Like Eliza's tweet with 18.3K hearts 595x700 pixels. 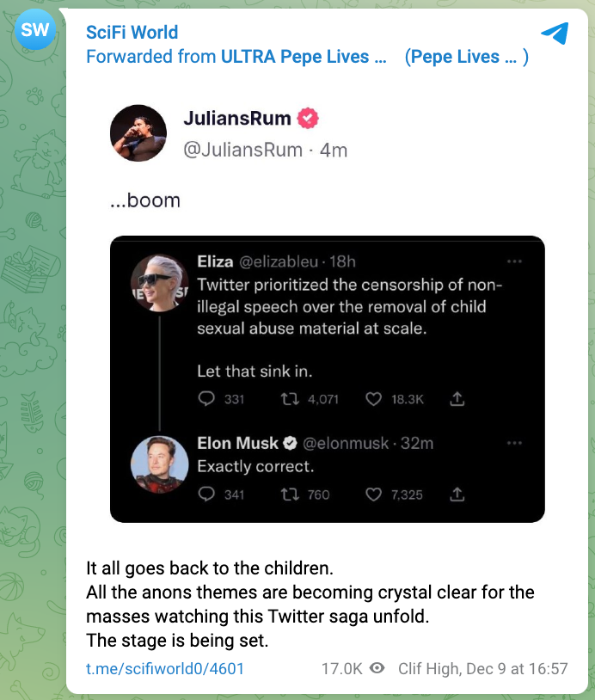tap(373, 399)
